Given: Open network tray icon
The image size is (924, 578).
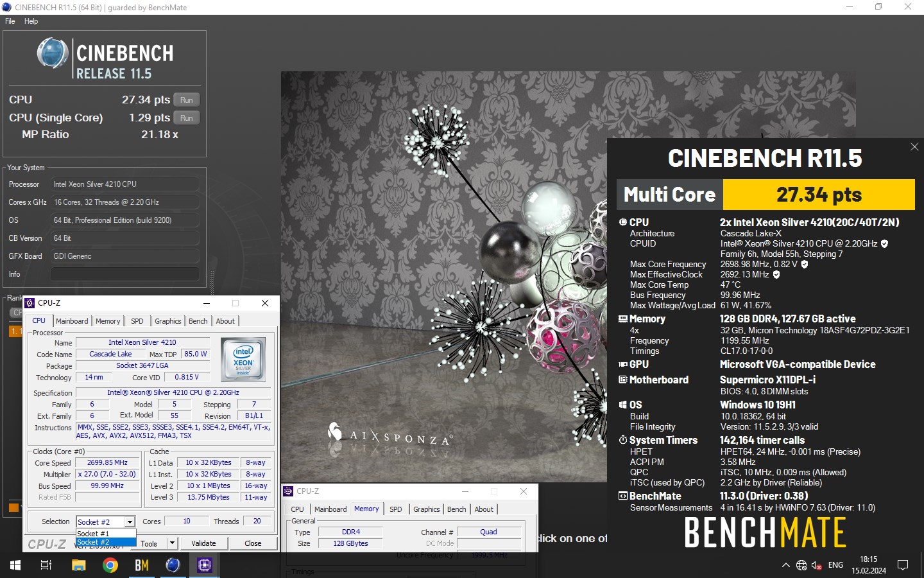Looking at the screenshot, I should click(801, 565).
